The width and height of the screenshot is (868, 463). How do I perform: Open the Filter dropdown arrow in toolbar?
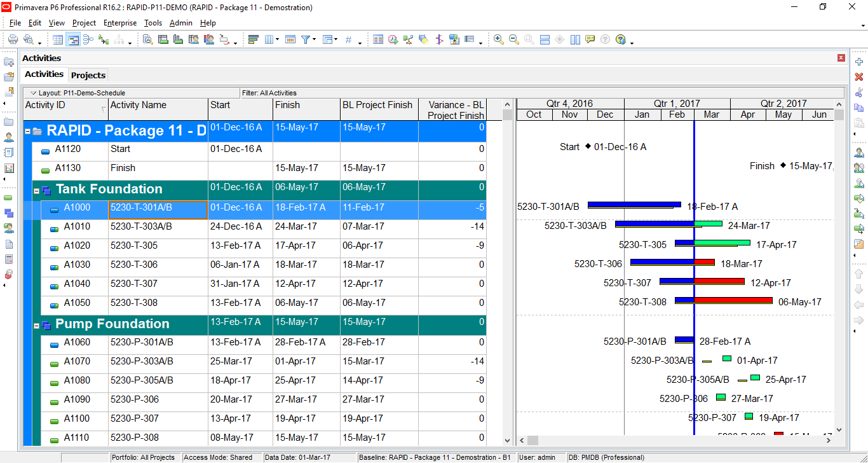[314, 40]
